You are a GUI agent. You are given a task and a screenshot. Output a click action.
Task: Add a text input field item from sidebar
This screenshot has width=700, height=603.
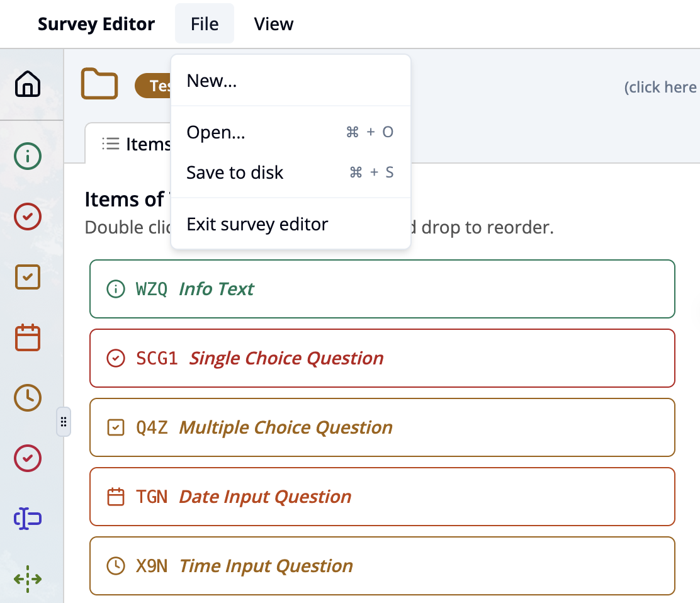(x=28, y=519)
